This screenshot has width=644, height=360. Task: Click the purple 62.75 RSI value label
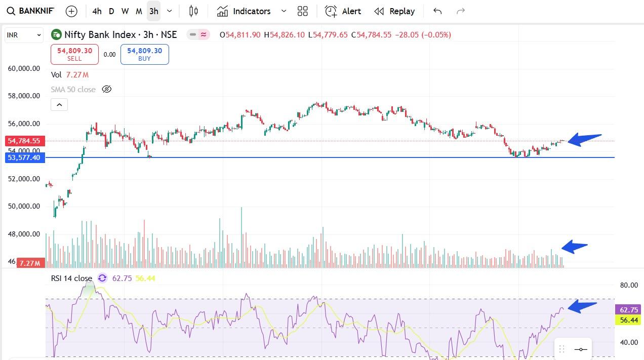tap(628, 310)
